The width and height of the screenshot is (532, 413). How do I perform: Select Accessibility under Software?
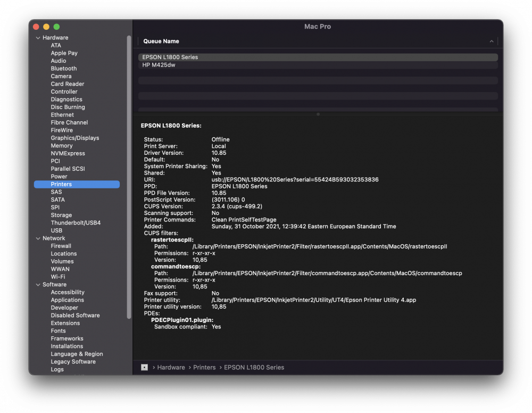[x=68, y=293]
